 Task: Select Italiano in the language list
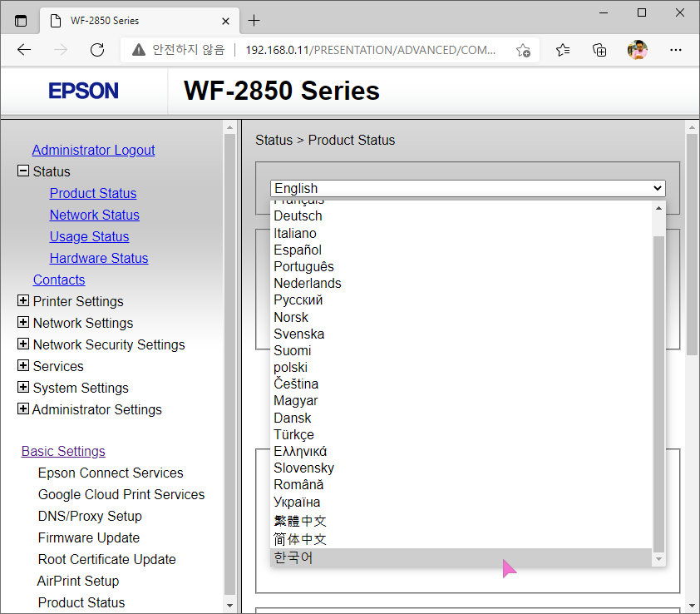461,233
